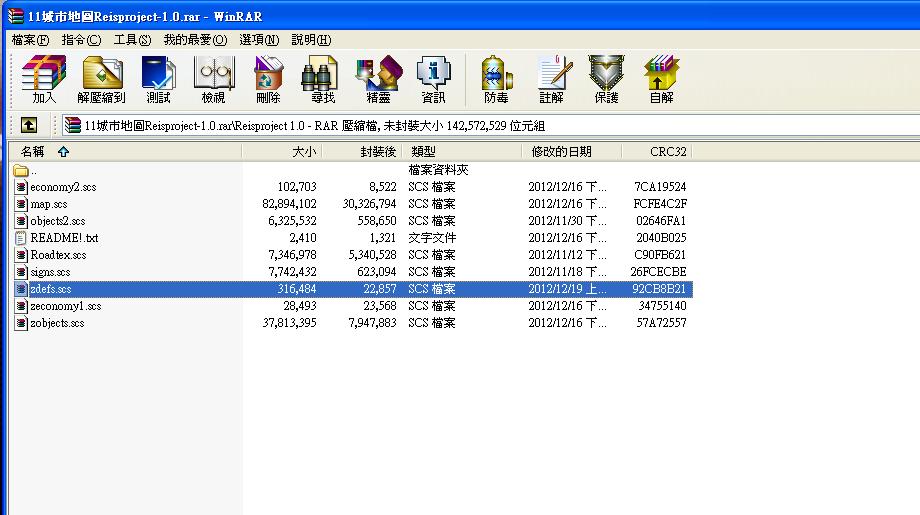Click the 刪除 (Delete) toolbar icon
This screenshot has width=920, height=515.
pyautogui.click(x=268, y=79)
